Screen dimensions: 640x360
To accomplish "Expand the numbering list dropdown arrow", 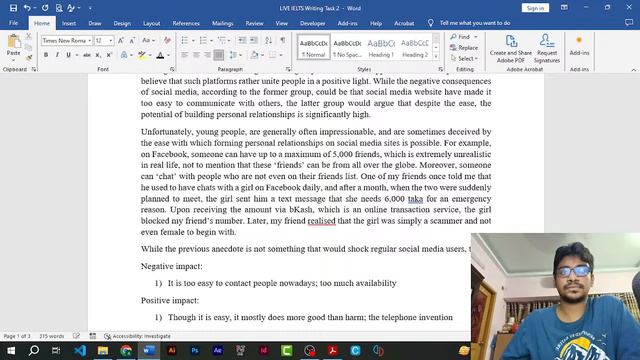I will 211,40.
